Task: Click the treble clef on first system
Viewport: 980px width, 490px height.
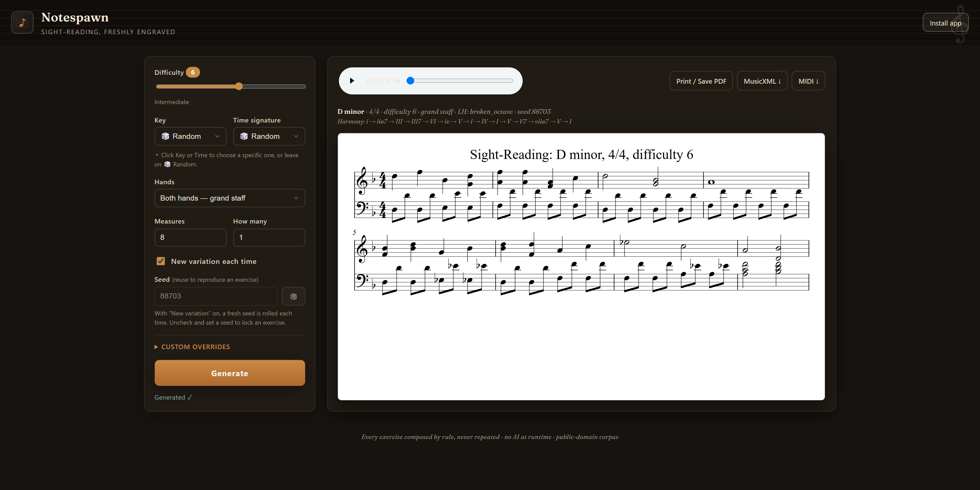Action: pos(362,180)
